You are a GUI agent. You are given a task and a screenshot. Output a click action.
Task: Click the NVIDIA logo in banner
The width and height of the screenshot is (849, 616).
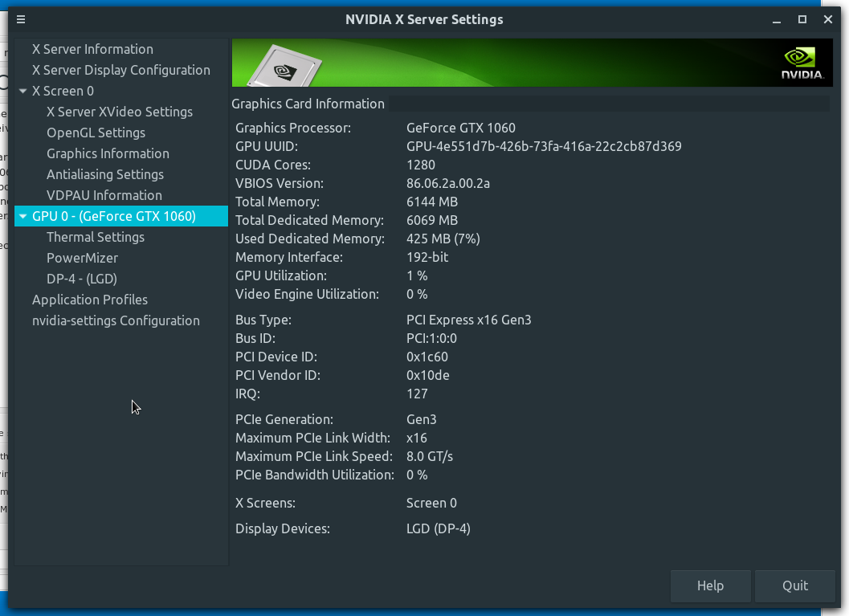click(802, 63)
